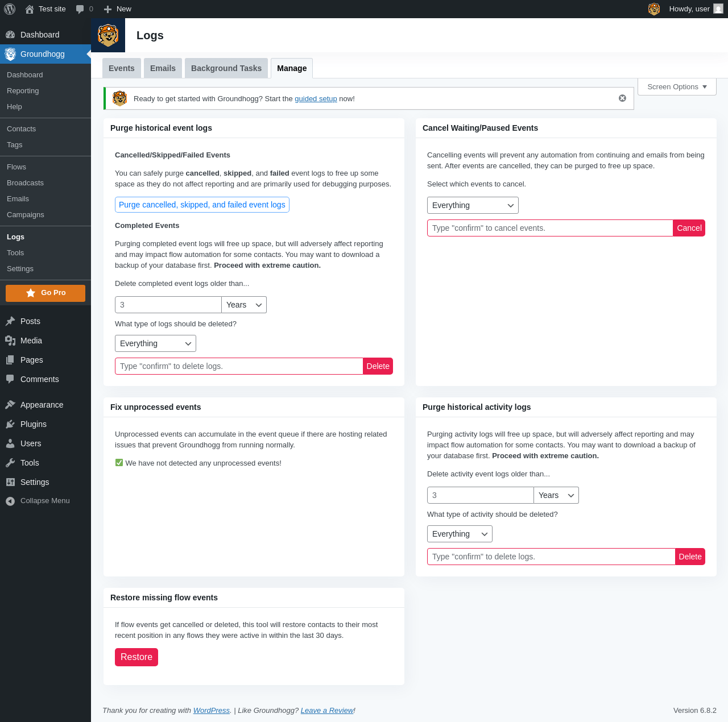Click the Groundhogg sidebar menu icon
The height and width of the screenshot is (722, 728).
(x=10, y=54)
